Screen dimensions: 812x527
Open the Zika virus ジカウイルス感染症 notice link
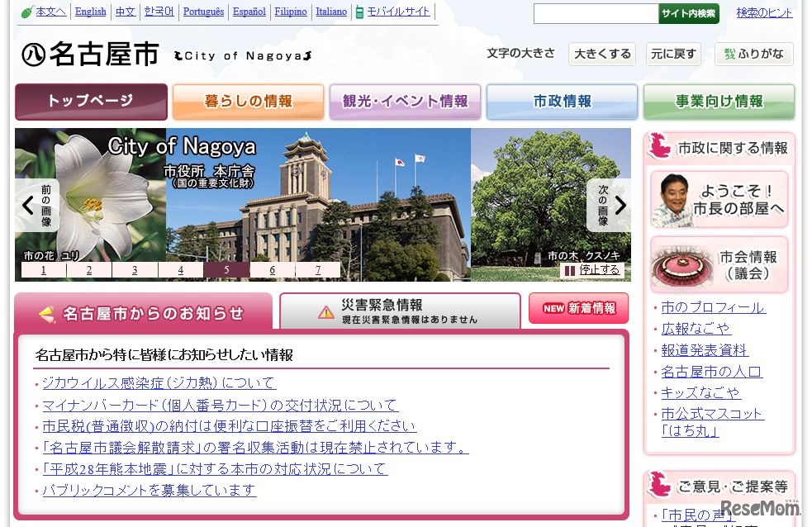[x=159, y=383]
